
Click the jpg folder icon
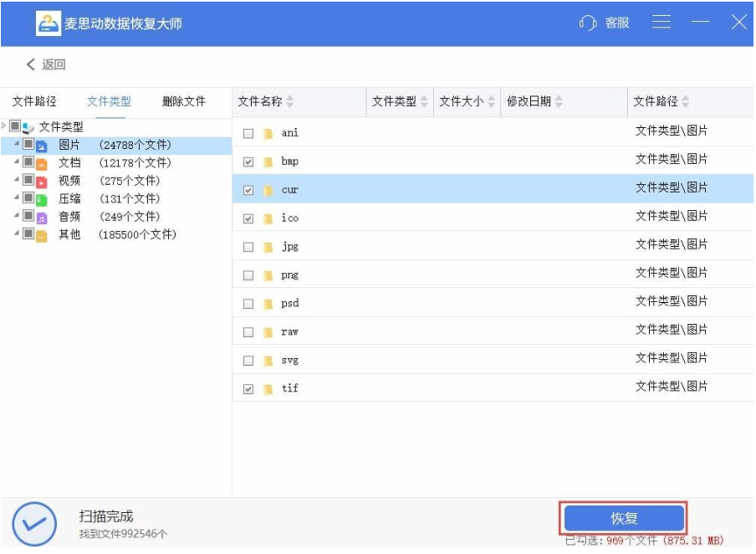tap(268, 247)
